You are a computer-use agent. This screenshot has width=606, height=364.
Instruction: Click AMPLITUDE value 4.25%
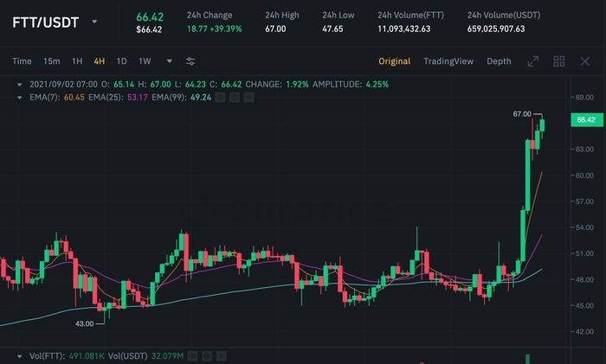pos(377,84)
